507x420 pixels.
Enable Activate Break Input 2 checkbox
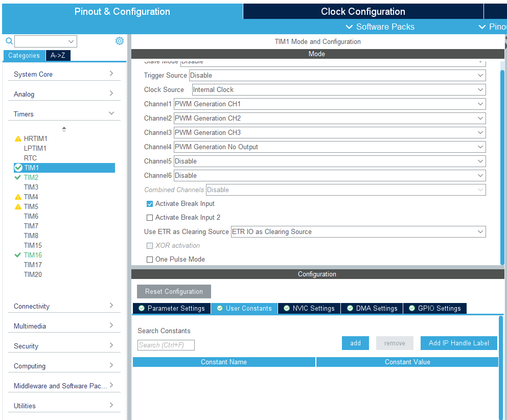coord(150,218)
